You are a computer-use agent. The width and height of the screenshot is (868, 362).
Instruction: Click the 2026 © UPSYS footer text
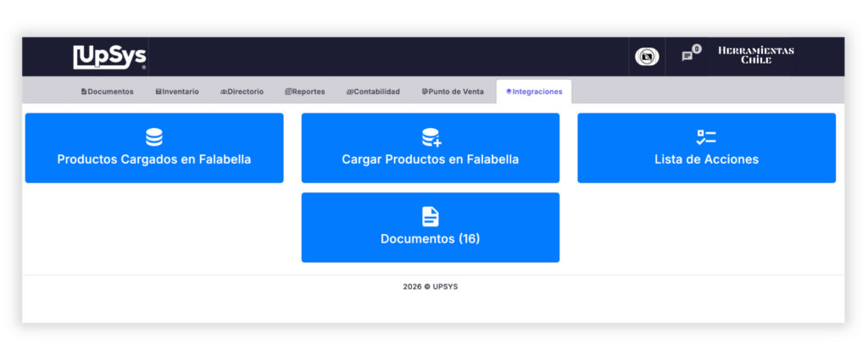tap(431, 287)
